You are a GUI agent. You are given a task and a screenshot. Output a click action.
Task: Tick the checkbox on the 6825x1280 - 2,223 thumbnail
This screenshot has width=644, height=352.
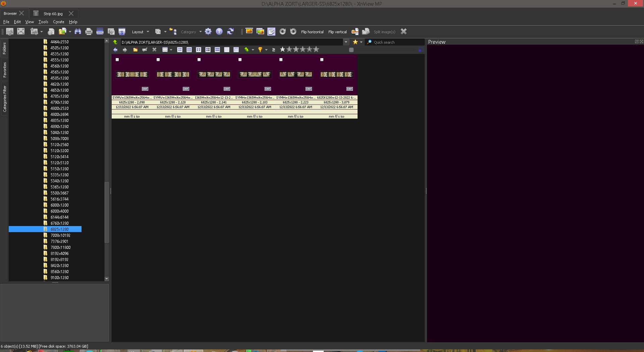281,60
